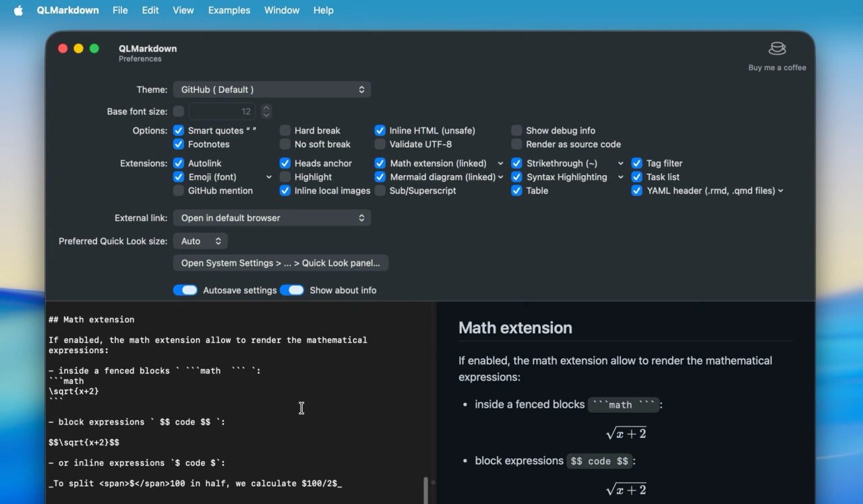Open the Theme dropdown showing GitHub Default
The image size is (863, 504).
[272, 89]
